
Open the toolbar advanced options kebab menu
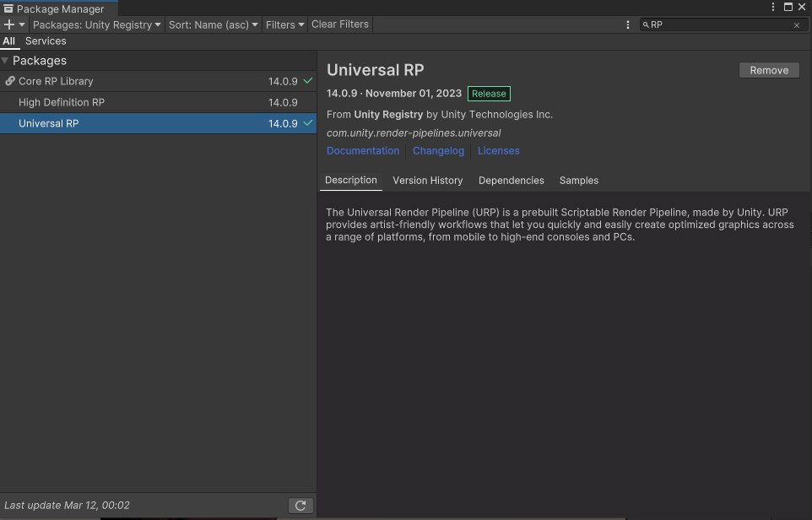coord(628,24)
